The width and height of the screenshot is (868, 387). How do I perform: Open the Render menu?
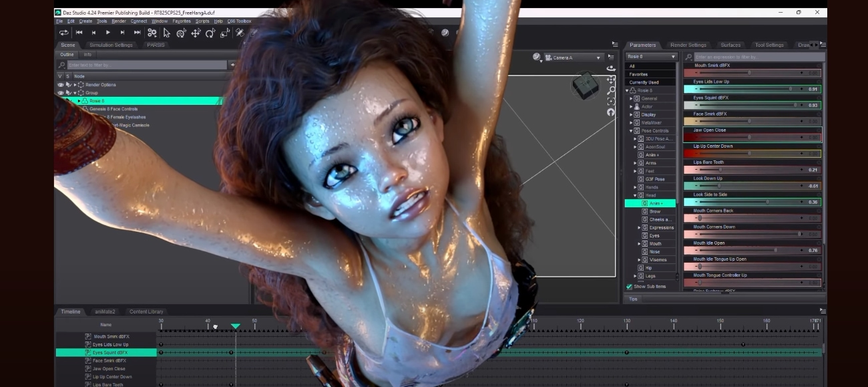pyautogui.click(x=119, y=21)
